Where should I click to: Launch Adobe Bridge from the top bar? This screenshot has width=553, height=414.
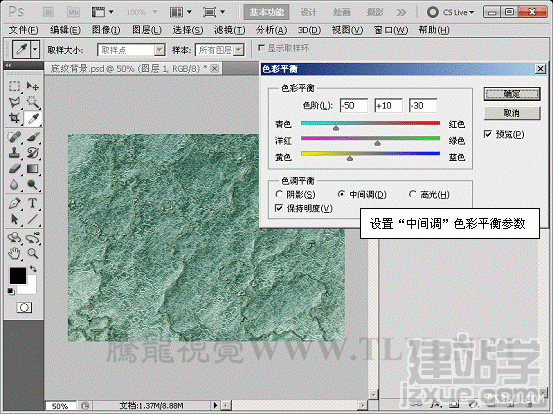click(48, 12)
